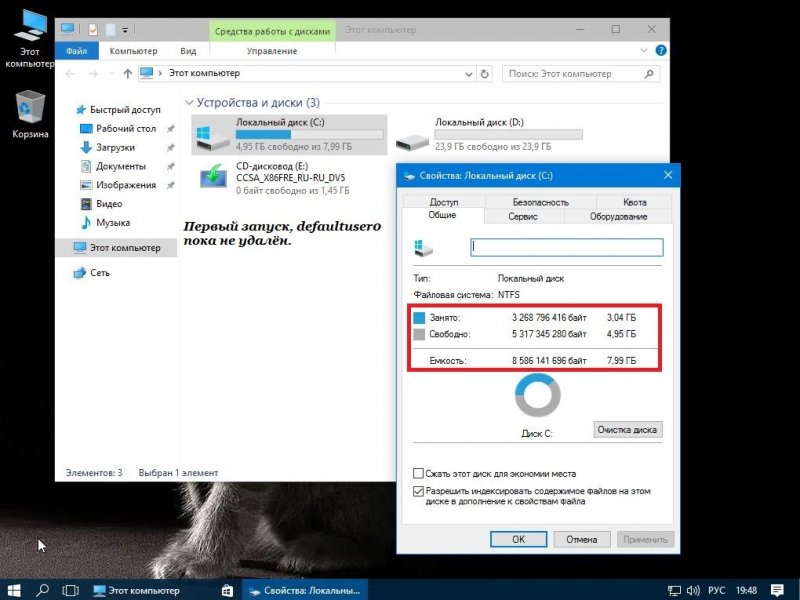Image resolution: width=800 pixels, height=600 pixels.
Task: Select Видео in navigation pane
Action: [109, 204]
